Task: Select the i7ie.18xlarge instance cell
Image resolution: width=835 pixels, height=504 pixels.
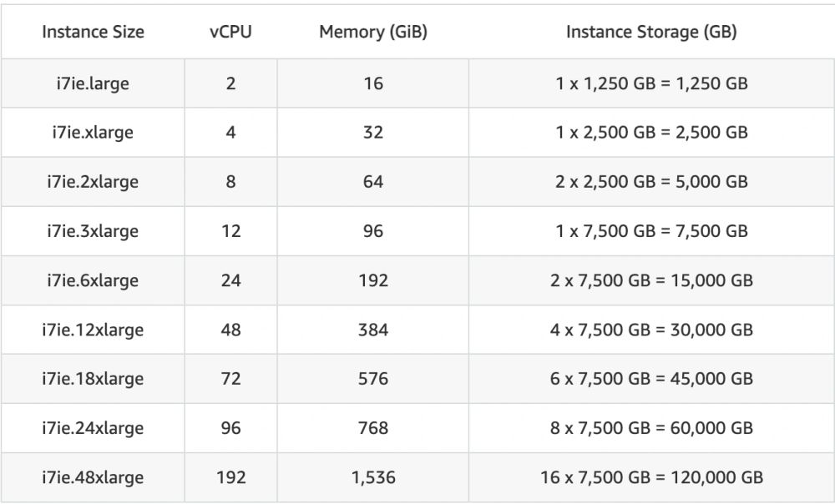Action: [x=93, y=379]
